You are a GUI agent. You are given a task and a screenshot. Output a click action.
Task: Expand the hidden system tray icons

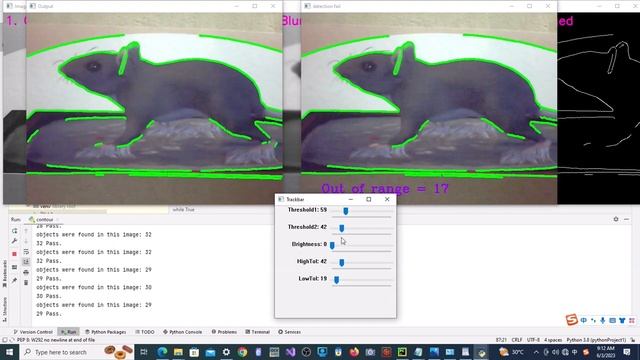tap(536, 352)
